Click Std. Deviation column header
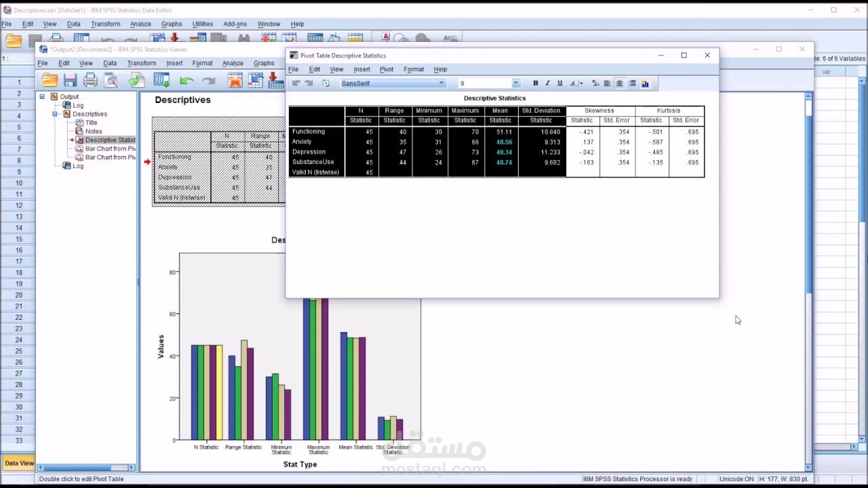 click(541, 110)
